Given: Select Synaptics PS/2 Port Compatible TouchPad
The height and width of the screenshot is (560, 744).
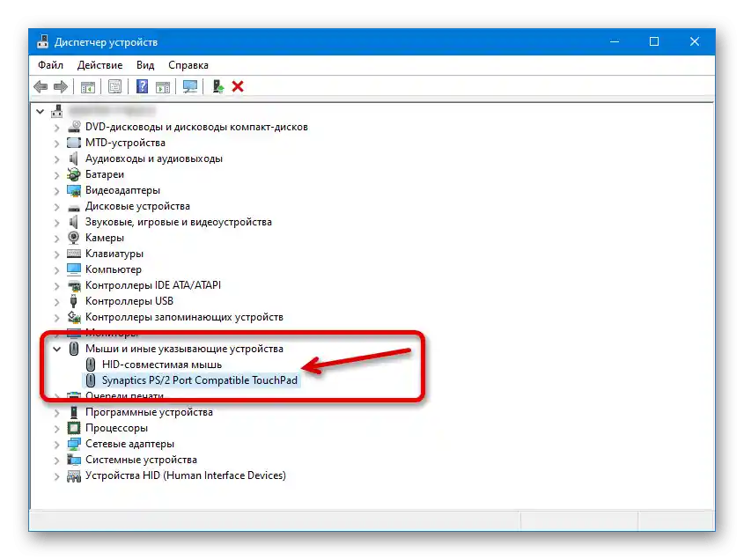Looking at the screenshot, I should click(x=199, y=380).
